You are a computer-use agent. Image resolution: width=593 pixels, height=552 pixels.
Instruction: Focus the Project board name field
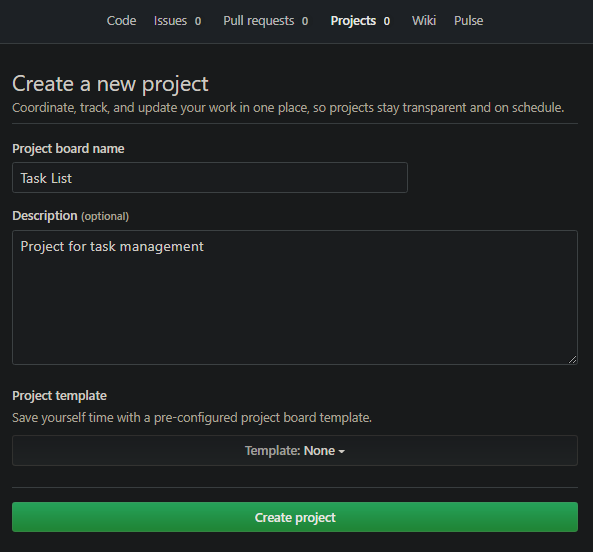pos(210,178)
